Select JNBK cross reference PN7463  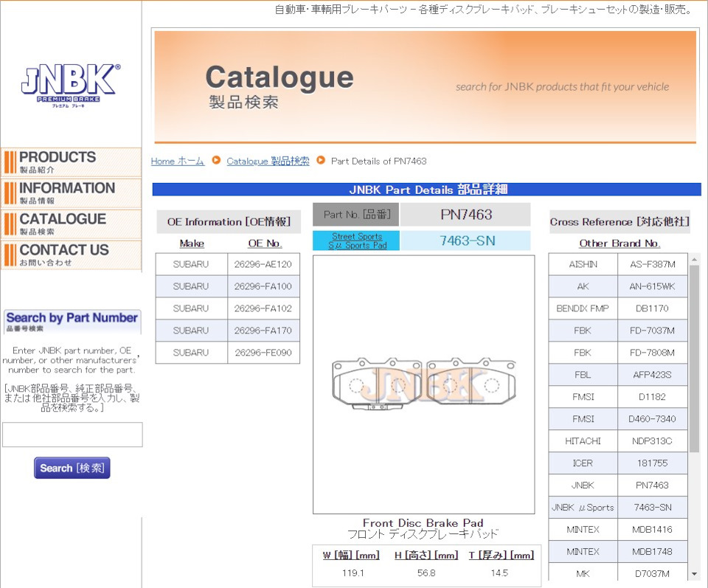pyautogui.click(x=653, y=485)
